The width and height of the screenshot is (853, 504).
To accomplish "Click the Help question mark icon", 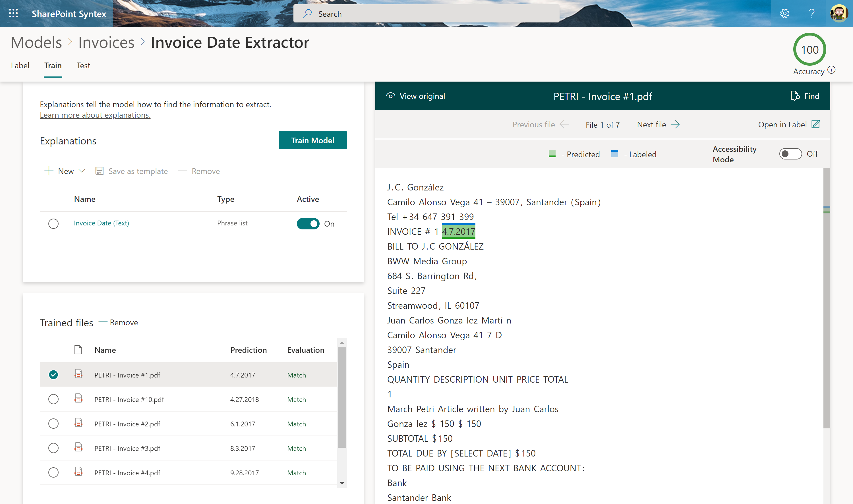I will tap(811, 14).
